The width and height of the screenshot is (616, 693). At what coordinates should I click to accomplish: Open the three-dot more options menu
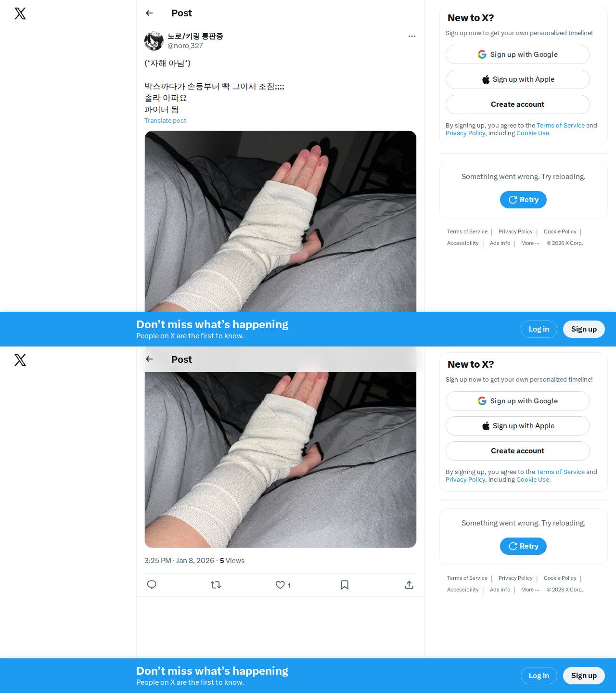[412, 36]
